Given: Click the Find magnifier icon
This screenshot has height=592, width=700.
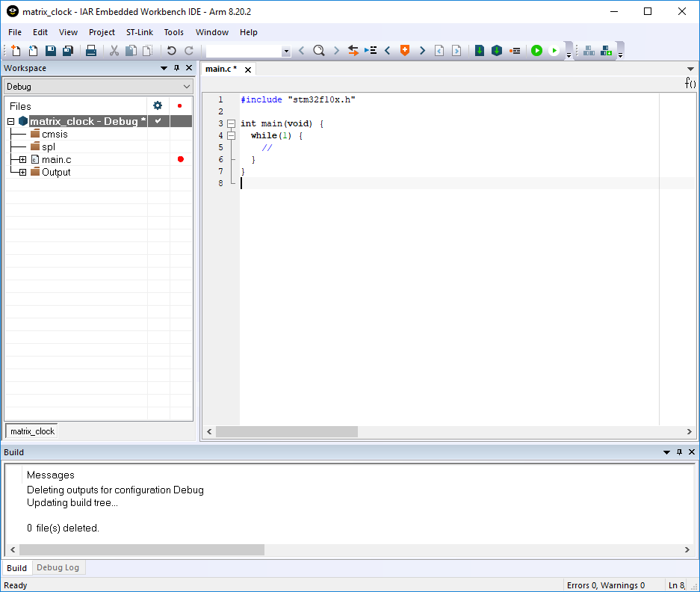Looking at the screenshot, I should click(319, 51).
